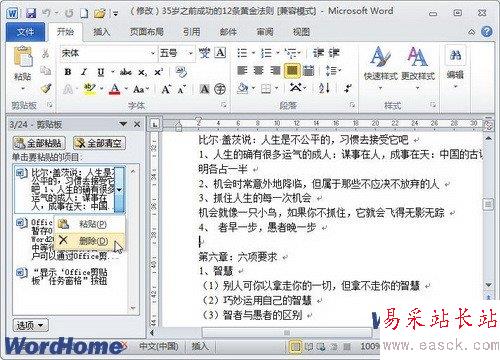Screen dimensions: 500x360
Task: Switch to the 插入 Insert tab
Action: (102, 32)
